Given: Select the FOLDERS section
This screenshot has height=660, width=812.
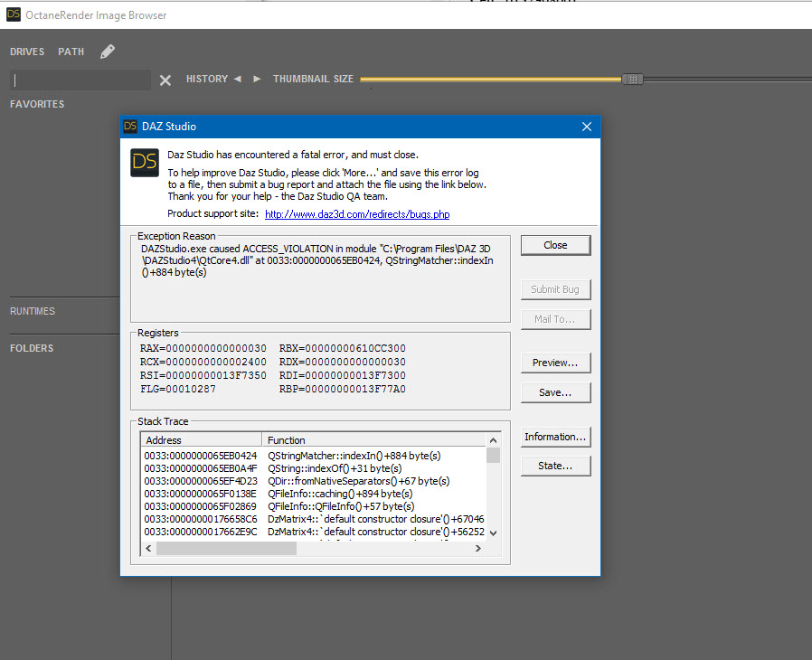Looking at the screenshot, I should click(x=32, y=348).
